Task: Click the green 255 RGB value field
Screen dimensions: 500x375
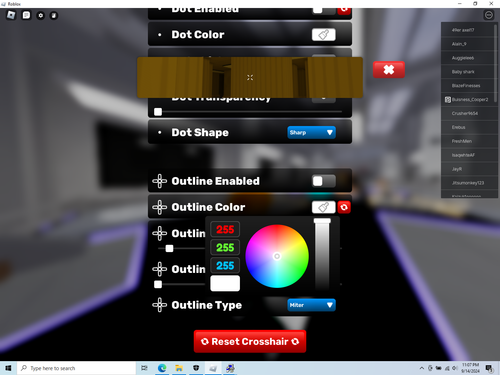Action: click(225, 247)
